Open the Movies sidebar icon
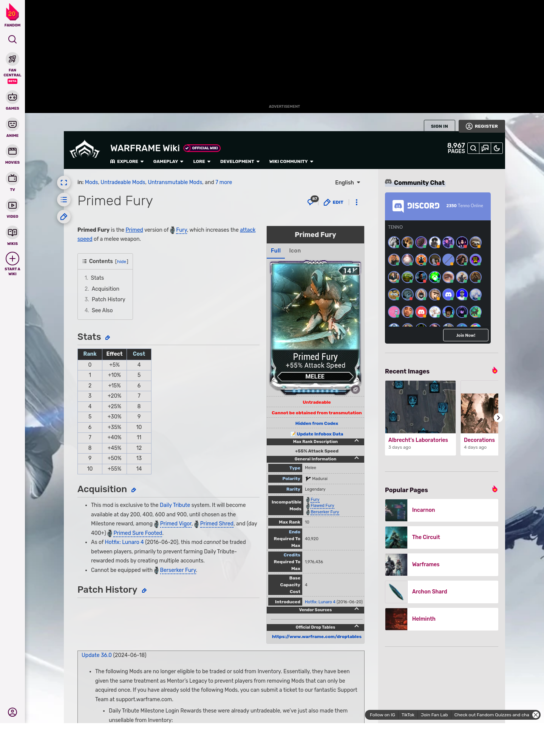This screenshot has width=544, height=756. [12, 151]
